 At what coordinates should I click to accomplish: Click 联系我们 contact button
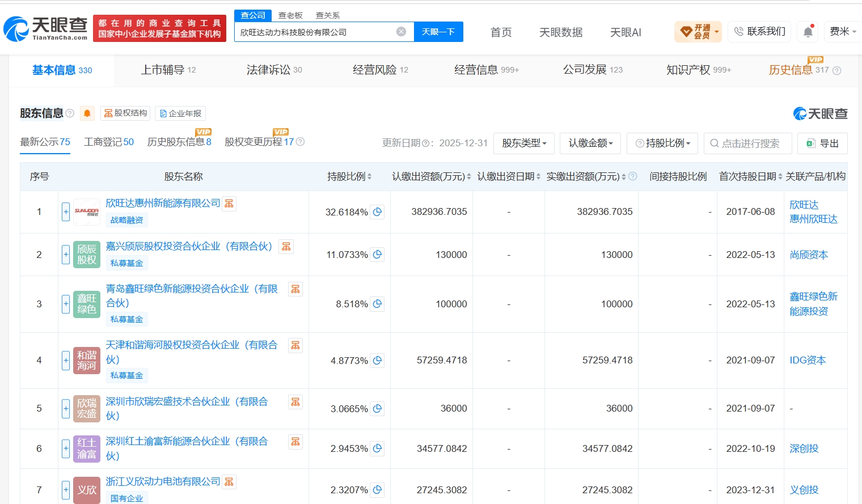point(759,32)
